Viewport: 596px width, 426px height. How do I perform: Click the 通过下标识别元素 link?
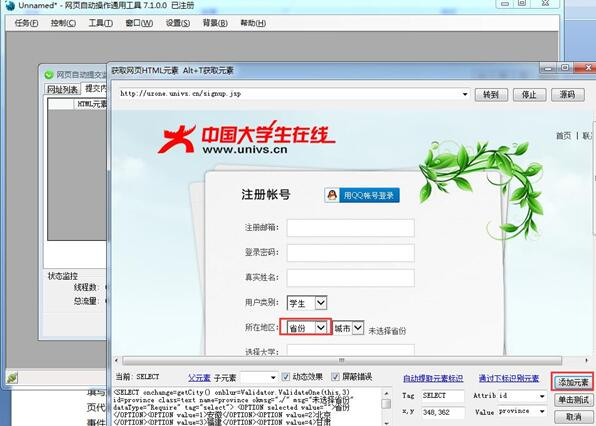509,378
